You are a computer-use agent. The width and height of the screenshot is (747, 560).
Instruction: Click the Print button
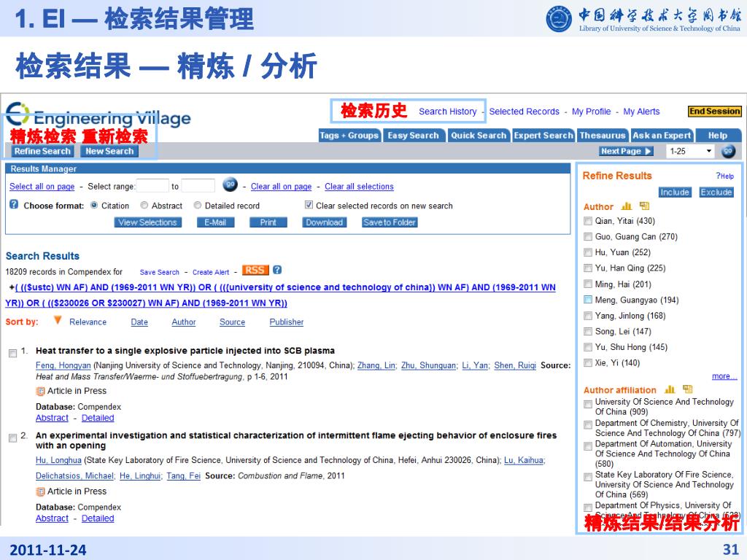[x=268, y=222]
